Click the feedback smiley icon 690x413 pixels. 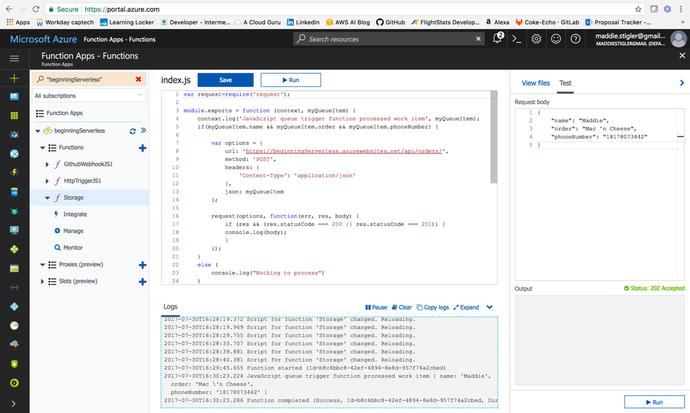(556, 38)
